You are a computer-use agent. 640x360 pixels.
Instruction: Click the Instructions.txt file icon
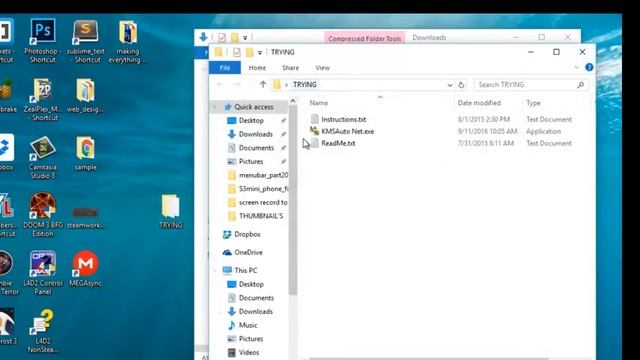315,119
